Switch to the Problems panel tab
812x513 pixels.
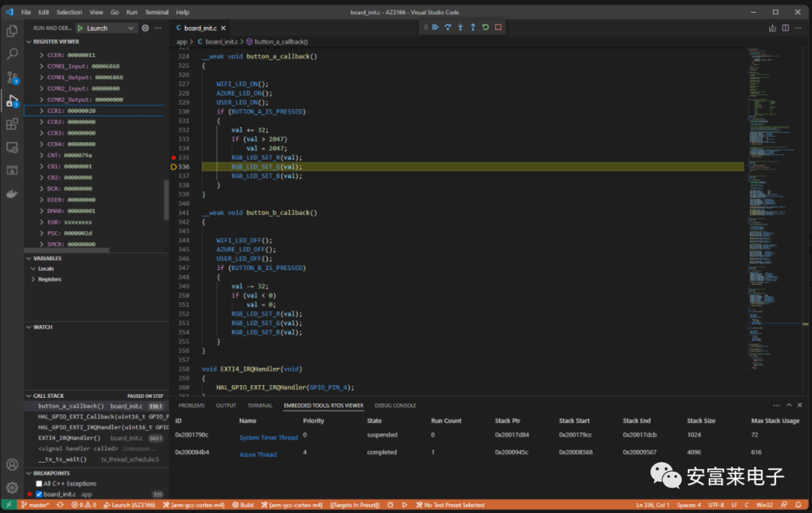tap(192, 405)
